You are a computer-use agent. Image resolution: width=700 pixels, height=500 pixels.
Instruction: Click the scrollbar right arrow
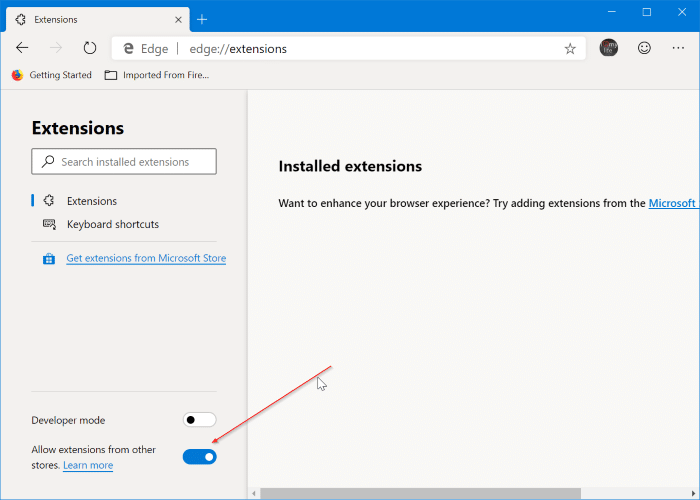click(x=693, y=493)
